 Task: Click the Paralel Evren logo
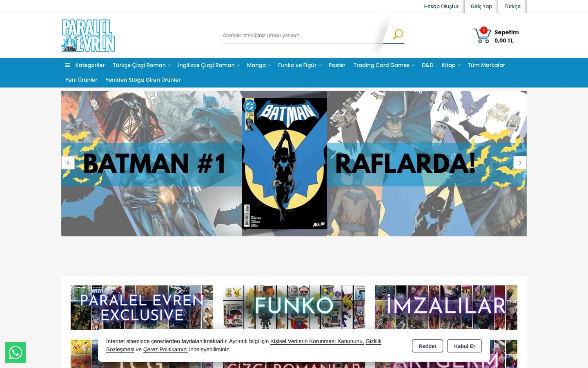[88, 36]
